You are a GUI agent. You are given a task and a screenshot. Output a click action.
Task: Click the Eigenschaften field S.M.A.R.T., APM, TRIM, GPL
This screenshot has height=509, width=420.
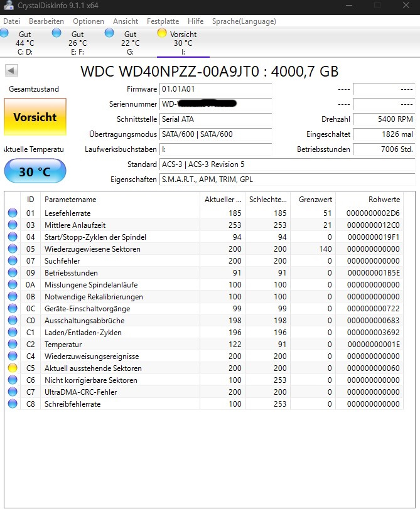pos(287,179)
